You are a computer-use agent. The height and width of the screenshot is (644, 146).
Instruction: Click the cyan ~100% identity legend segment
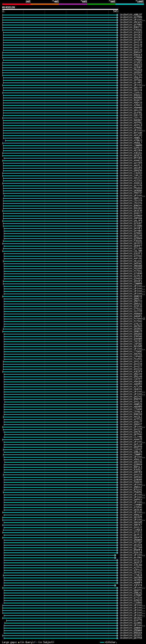(130, 4)
